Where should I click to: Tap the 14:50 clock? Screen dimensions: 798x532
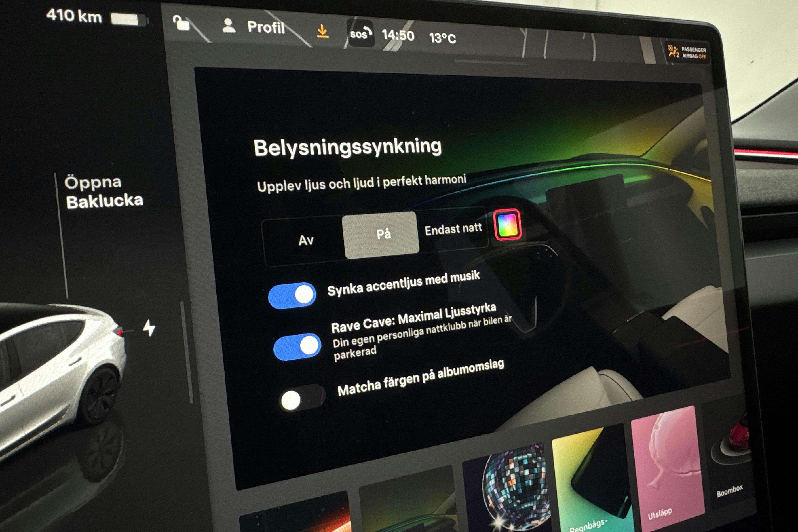(398, 35)
